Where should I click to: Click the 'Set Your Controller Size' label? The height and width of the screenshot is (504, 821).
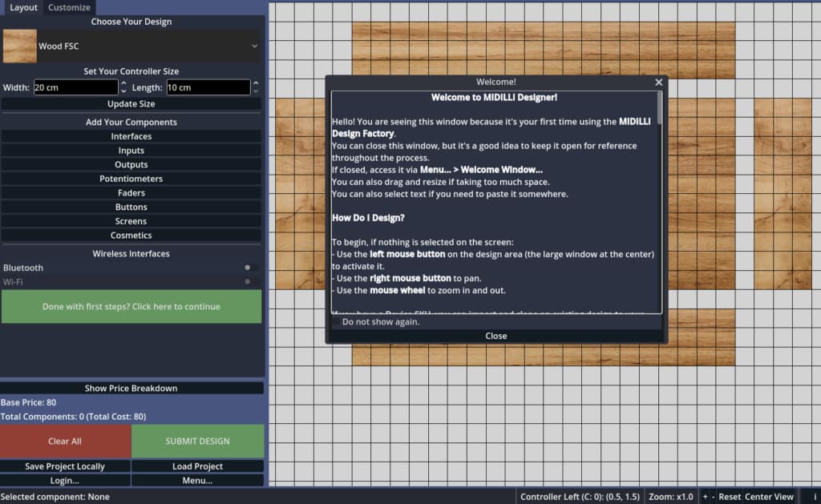(x=131, y=71)
